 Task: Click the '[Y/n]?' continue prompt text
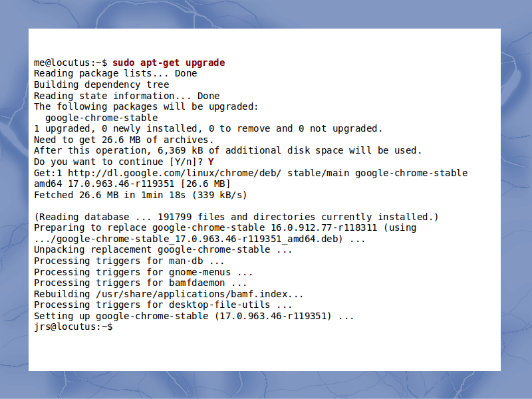[186, 162]
